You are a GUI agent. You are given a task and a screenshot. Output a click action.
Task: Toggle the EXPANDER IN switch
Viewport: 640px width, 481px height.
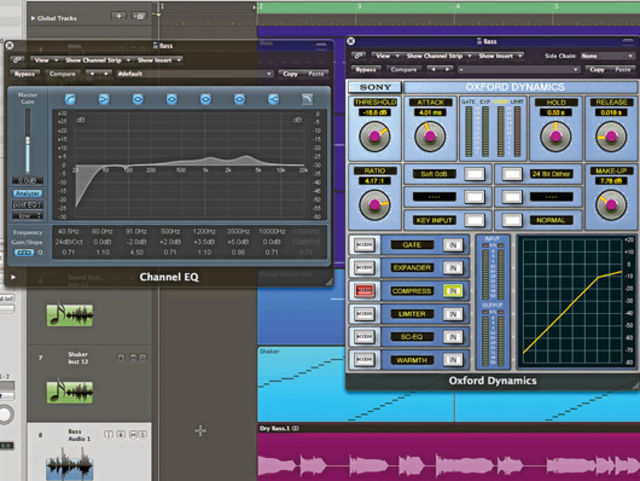(x=453, y=268)
